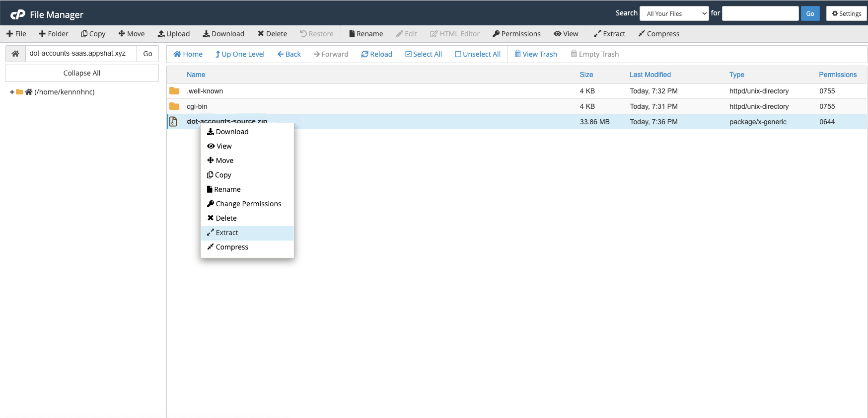Viewport: 868px width, 418px height.
Task: Click the View Trash icon
Action: tap(518, 54)
